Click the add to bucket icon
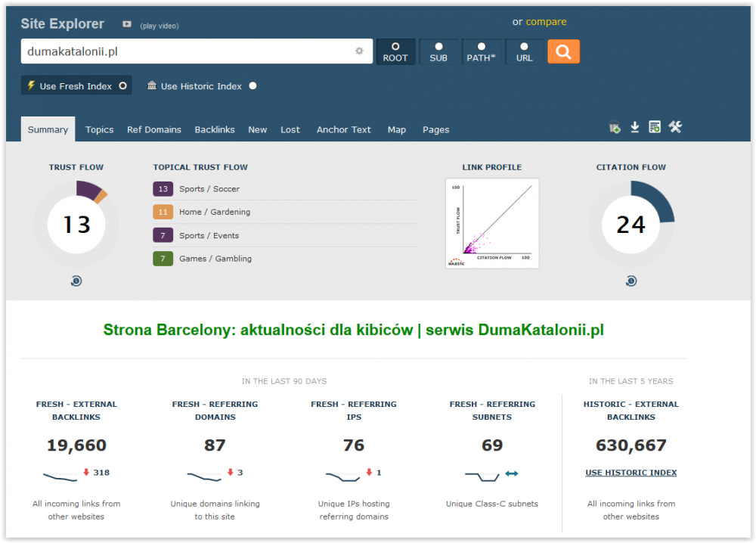The width and height of the screenshot is (756, 543). pyautogui.click(x=614, y=127)
